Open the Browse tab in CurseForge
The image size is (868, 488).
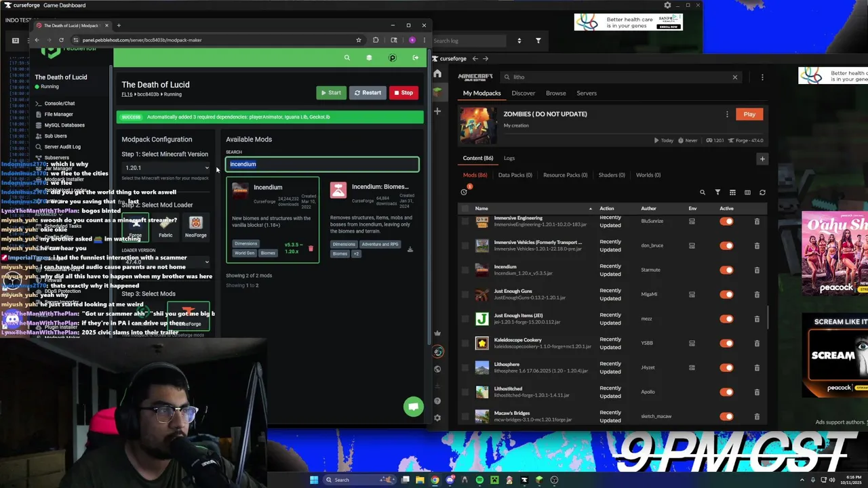[x=555, y=94]
